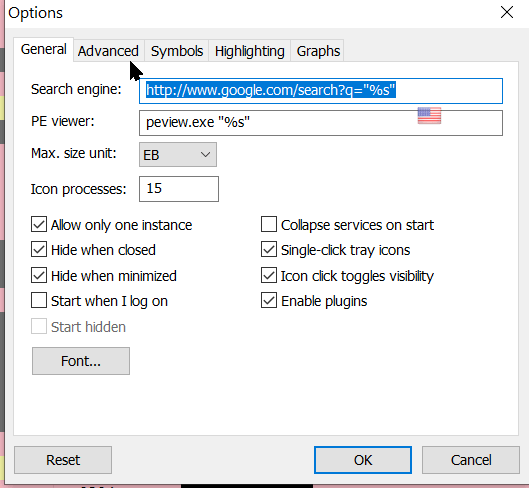Select the General tab
The width and height of the screenshot is (529, 488).
[x=44, y=49]
